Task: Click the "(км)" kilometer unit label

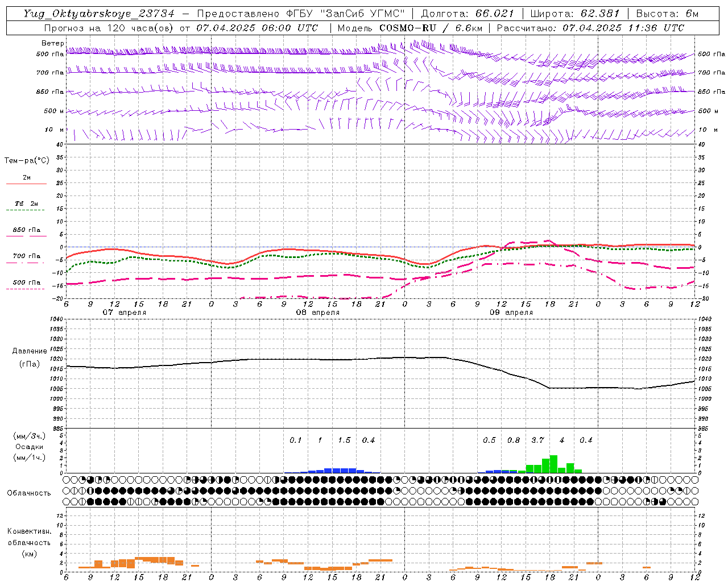Action: pyautogui.click(x=29, y=553)
